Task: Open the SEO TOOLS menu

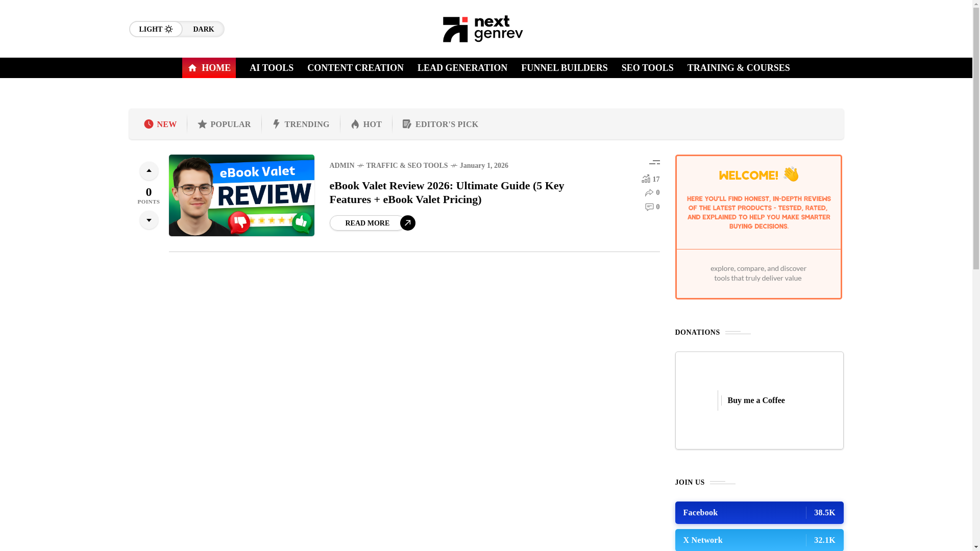Action: click(647, 68)
